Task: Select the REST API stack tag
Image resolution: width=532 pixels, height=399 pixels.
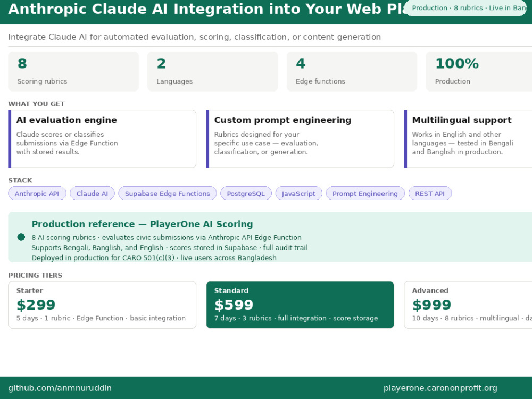Action: (430, 194)
